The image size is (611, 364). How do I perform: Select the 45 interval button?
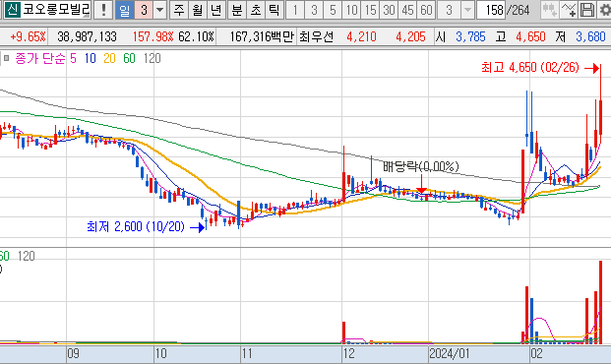tap(407, 10)
